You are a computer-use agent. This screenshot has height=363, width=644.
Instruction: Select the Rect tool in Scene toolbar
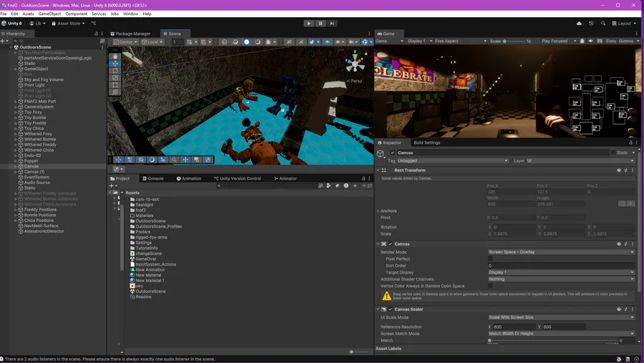pos(115,85)
